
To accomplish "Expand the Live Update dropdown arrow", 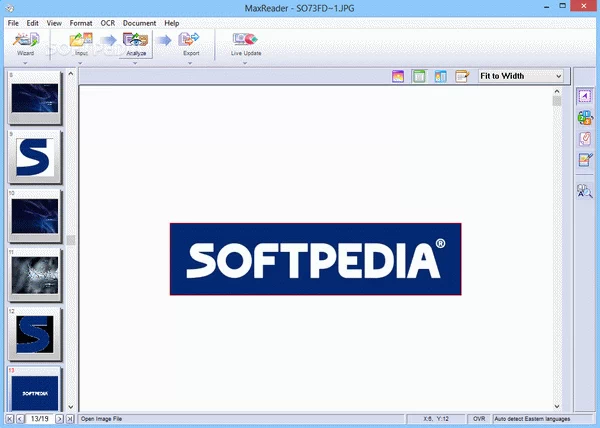I will 245,63.
